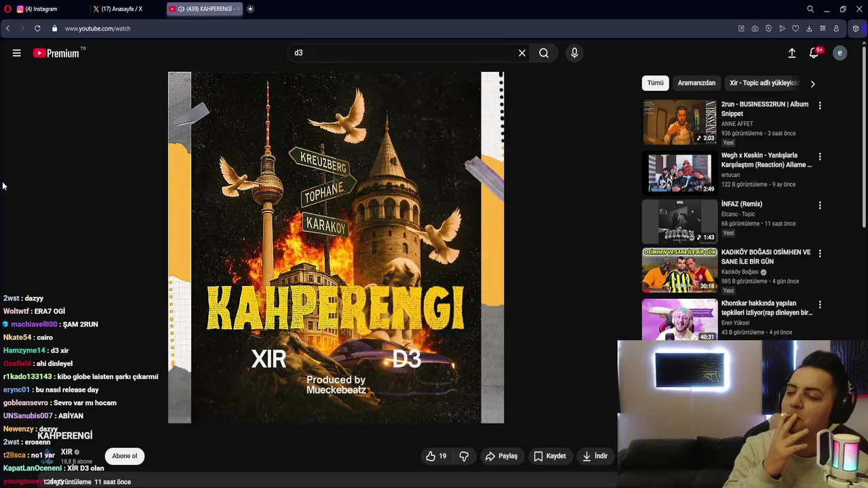Open the YouTube hamburger guide menu
The width and height of the screenshot is (868, 488).
pyautogui.click(x=16, y=53)
